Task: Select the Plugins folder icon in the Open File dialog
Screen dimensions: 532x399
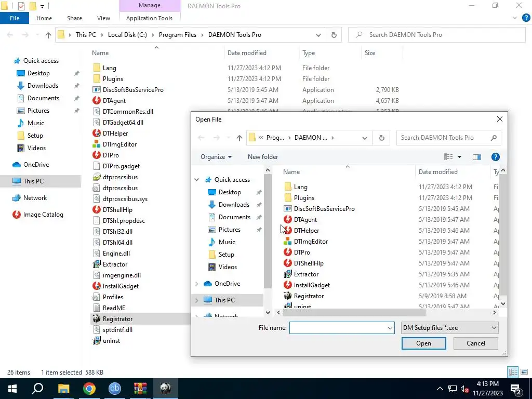Action: click(288, 197)
